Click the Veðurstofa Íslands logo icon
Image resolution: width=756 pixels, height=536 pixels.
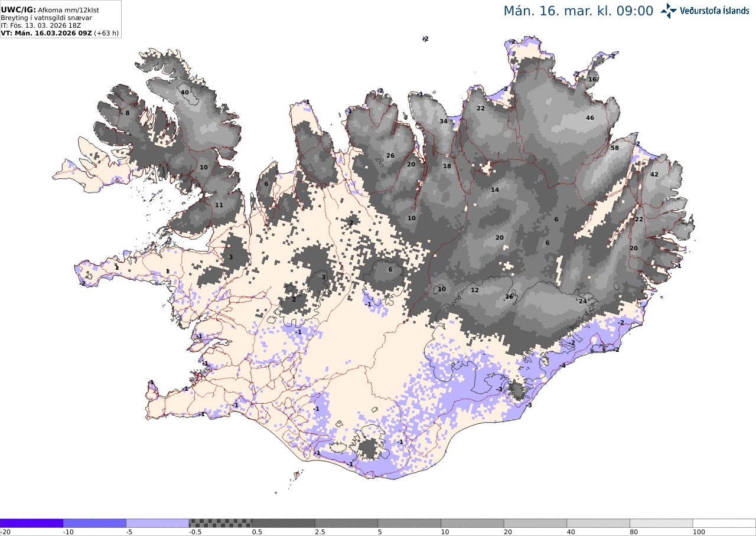pyautogui.click(x=669, y=11)
